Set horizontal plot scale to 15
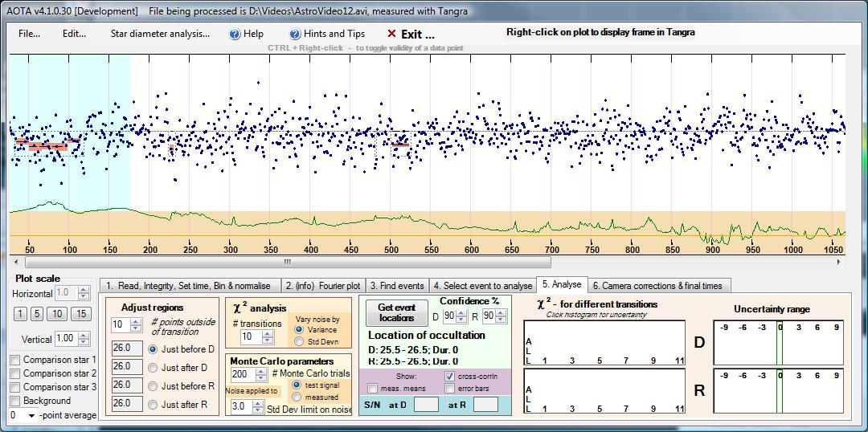Viewport: 868px width, 432px height. 81,314
